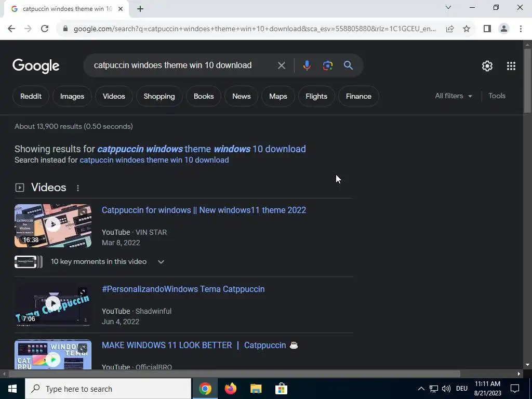Click the taskbar search box
Image resolution: width=532 pixels, height=399 pixels.
[x=108, y=389]
